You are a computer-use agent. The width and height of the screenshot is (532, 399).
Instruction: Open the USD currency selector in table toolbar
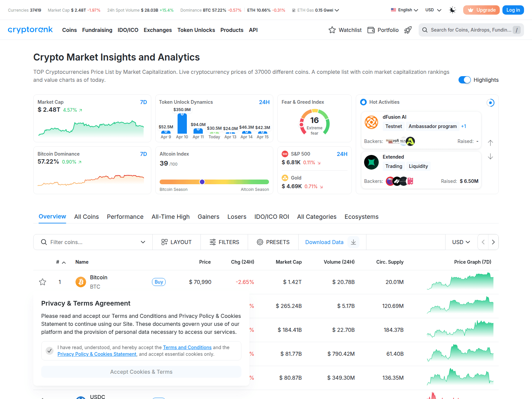(461, 242)
